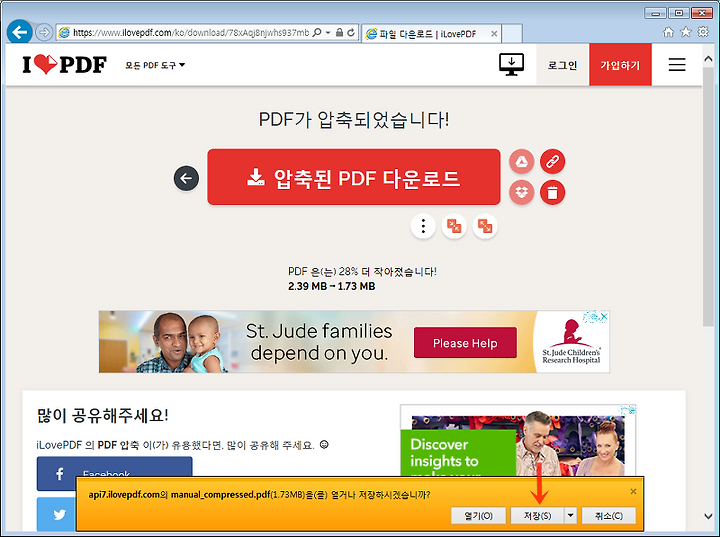Open a new blank browser tab
The height and width of the screenshot is (537, 720).
tap(512, 34)
